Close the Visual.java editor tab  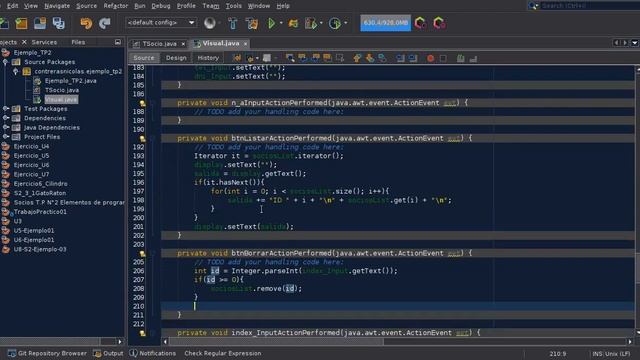(x=245, y=44)
